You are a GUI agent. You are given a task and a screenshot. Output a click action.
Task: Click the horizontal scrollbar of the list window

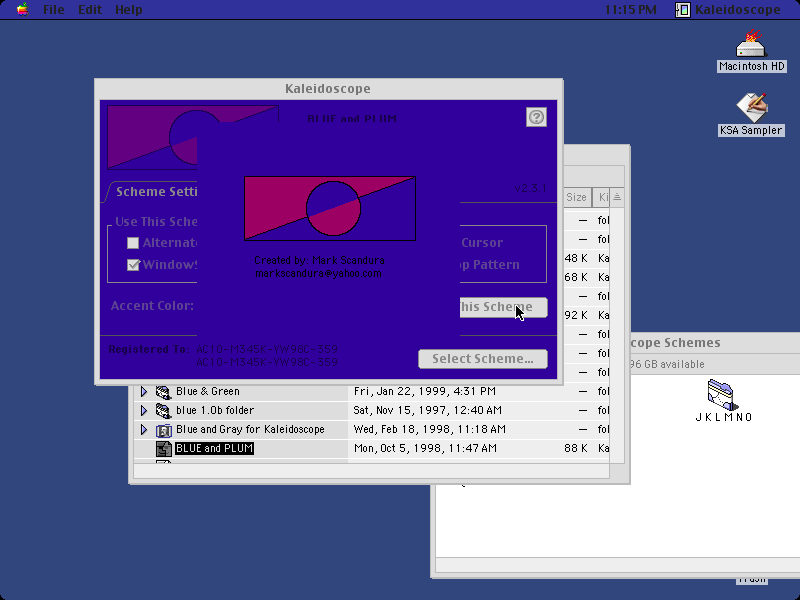[x=371, y=471]
